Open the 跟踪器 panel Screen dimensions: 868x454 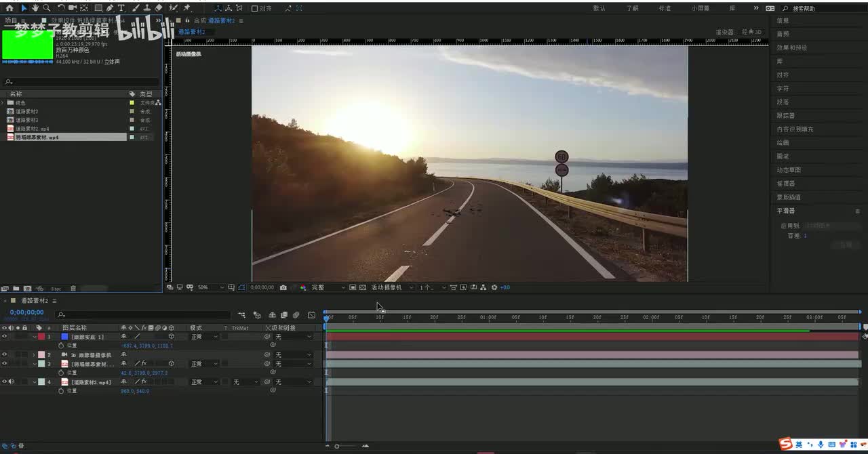pos(785,115)
